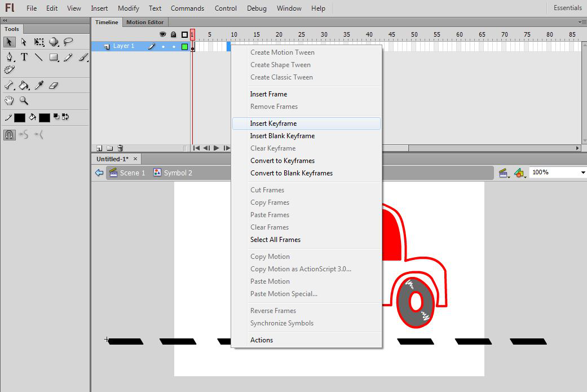This screenshot has width=587, height=392.
Task: Toggle Snap to Objects magnet
Action: pyautogui.click(x=10, y=134)
